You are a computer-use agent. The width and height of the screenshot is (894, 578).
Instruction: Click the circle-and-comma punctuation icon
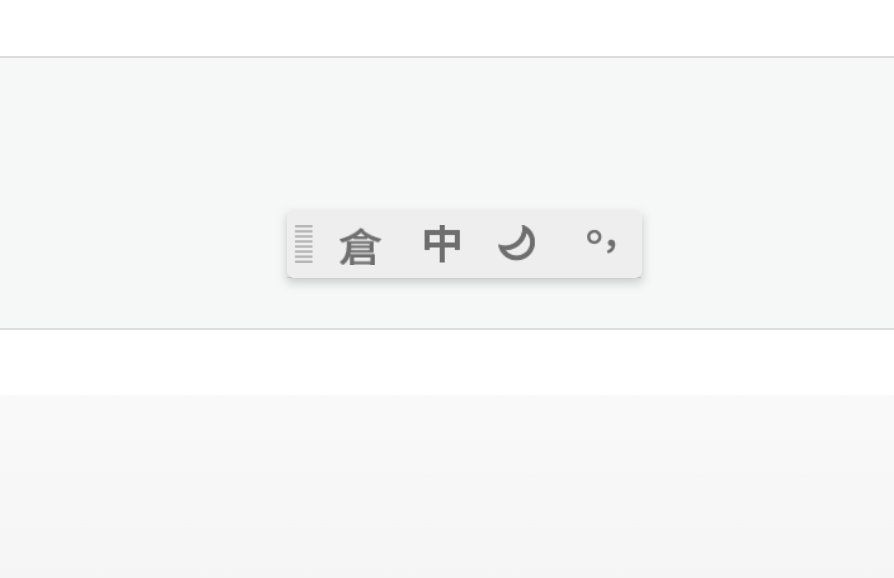pyautogui.click(x=601, y=241)
